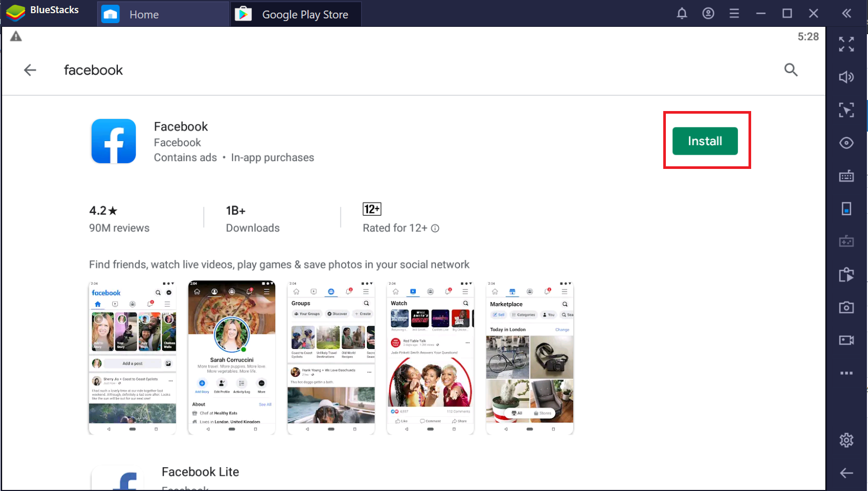Open the news feed screenshot thumbnail

[132, 358]
